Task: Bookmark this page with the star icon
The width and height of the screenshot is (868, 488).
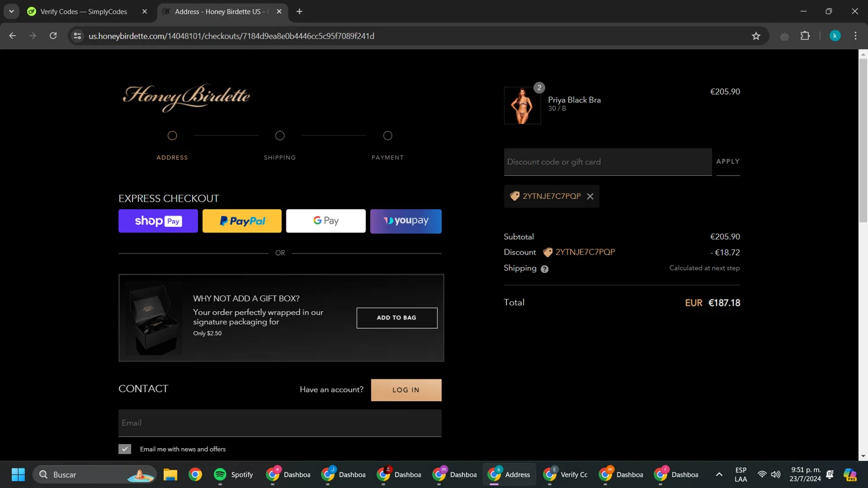Action: tap(756, 36)
